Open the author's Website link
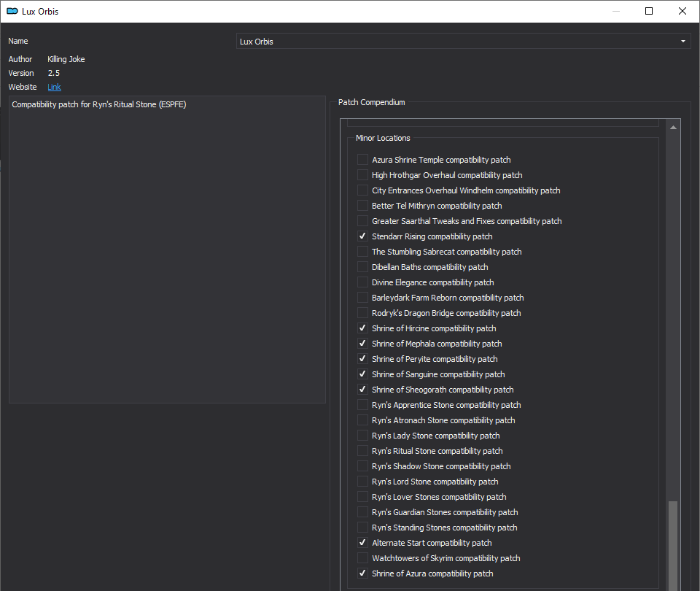Viewport: 700px width, 591px height. click(x=54, y=87)
